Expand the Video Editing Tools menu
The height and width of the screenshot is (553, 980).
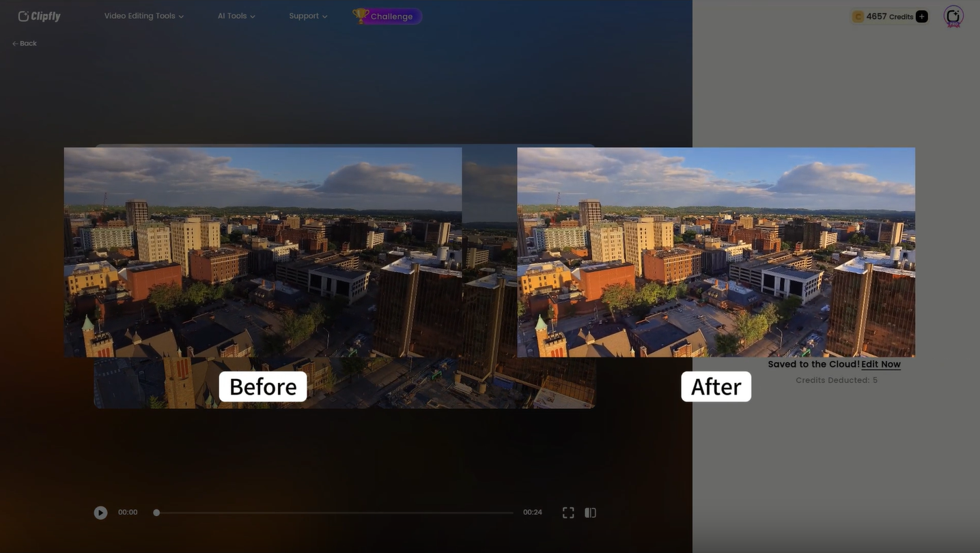pos(143,16)
